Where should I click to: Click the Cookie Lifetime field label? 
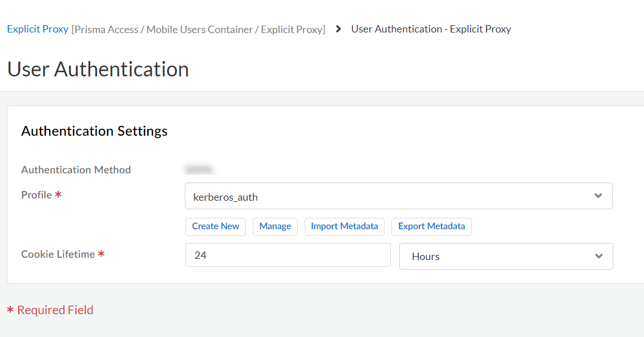[x=58, y=254]
